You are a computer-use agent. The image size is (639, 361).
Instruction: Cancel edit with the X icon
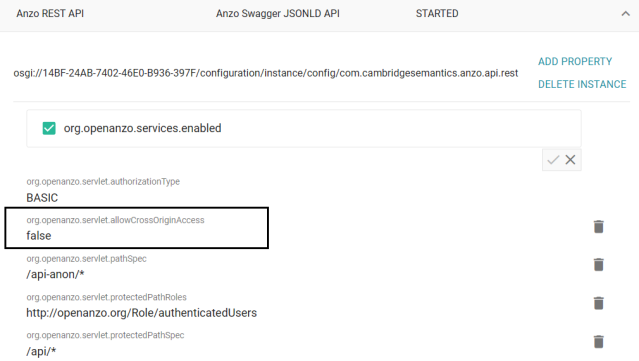coord(571,160)
